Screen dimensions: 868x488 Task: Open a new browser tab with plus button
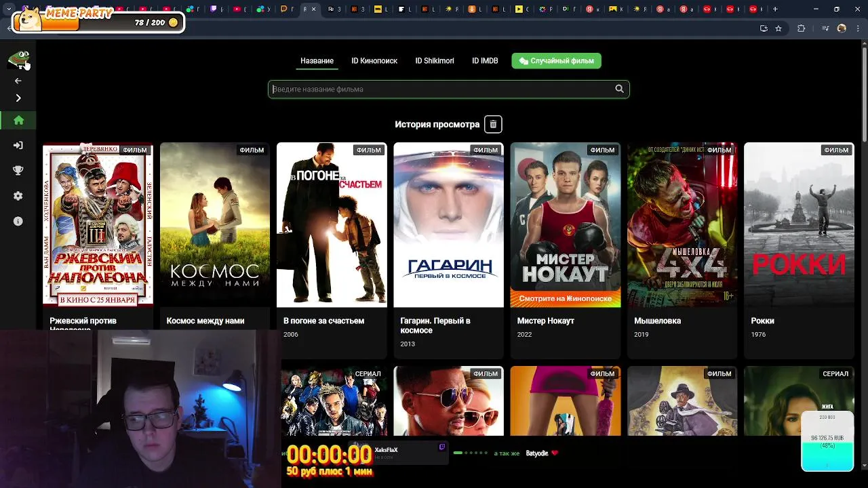click(775, 9)
